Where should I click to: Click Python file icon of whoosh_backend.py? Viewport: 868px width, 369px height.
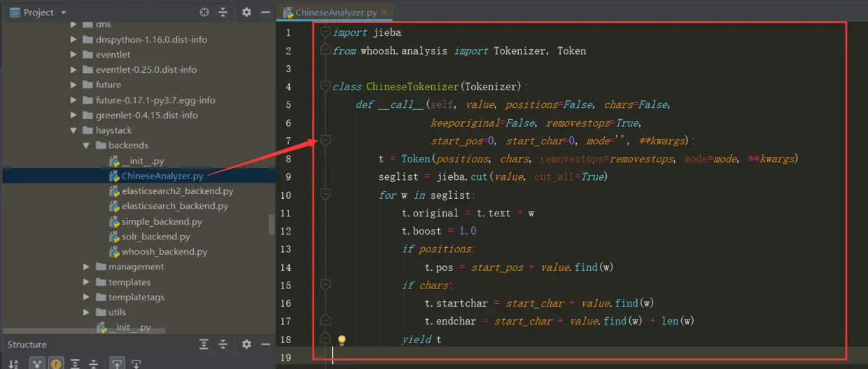(x=115, y=252)
